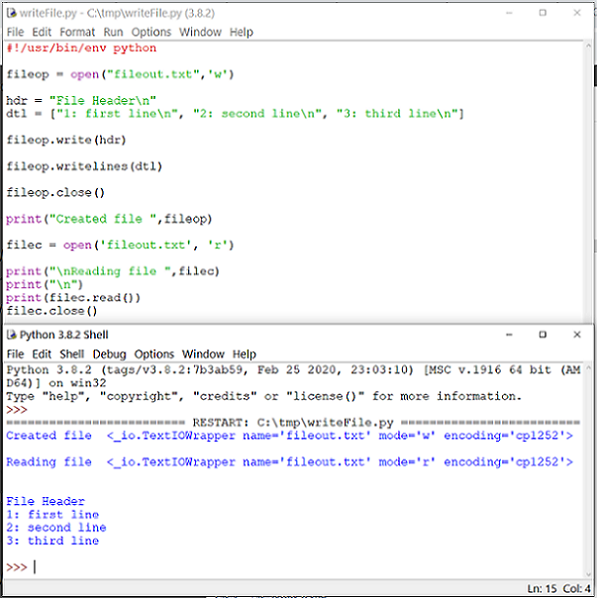Click the 'filec.close()' code line

click(52, 311)
